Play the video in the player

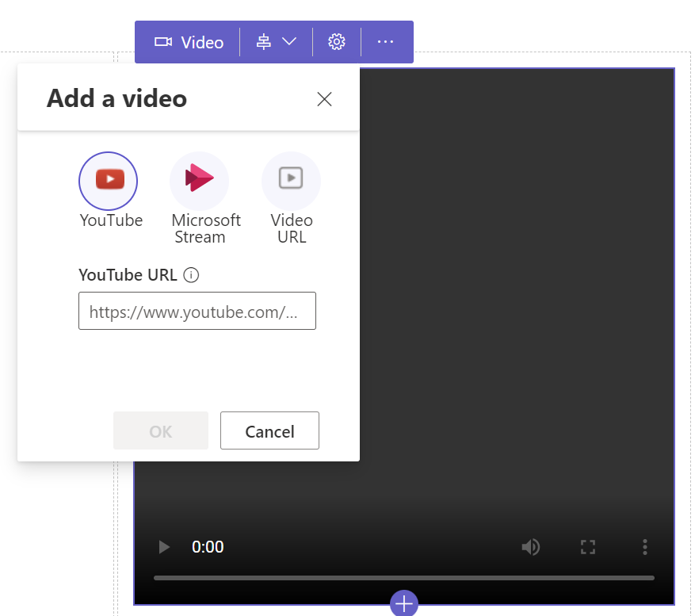click(165, 547)
